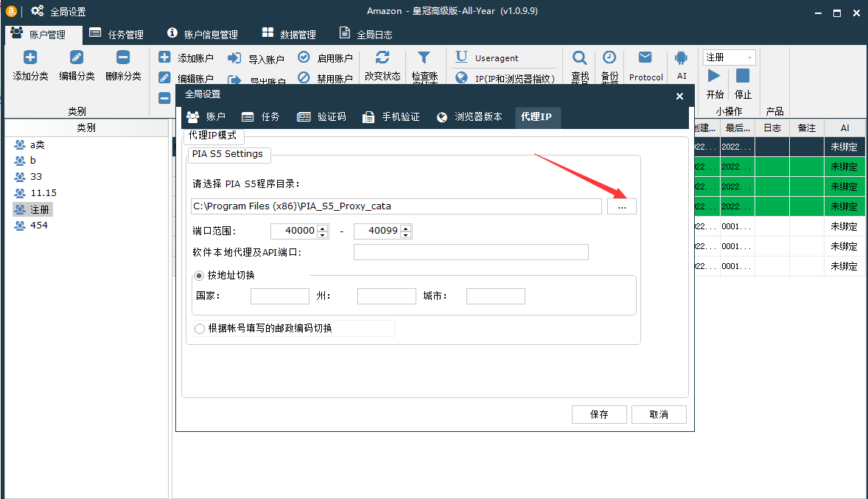Select the 11.15 category in list
The height and width of the screenshot is (499, 868).
[x=35, y=193]
